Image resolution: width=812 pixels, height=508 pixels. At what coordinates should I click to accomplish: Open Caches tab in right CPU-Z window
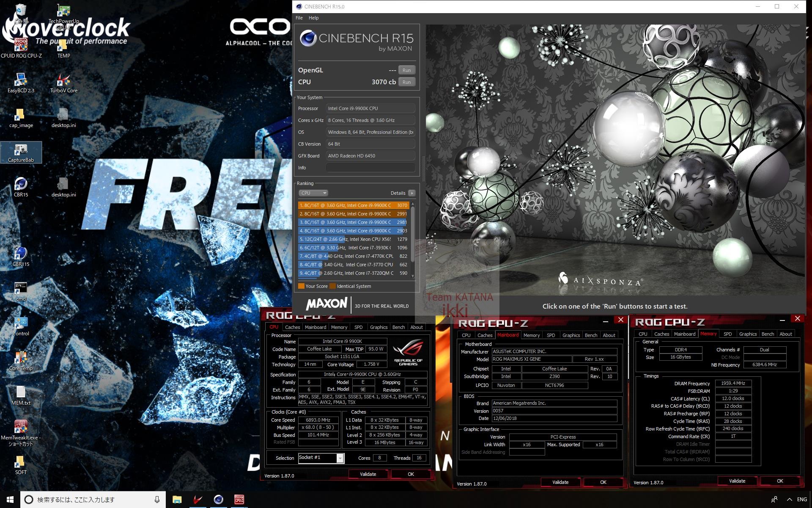(x=661, y=334)
